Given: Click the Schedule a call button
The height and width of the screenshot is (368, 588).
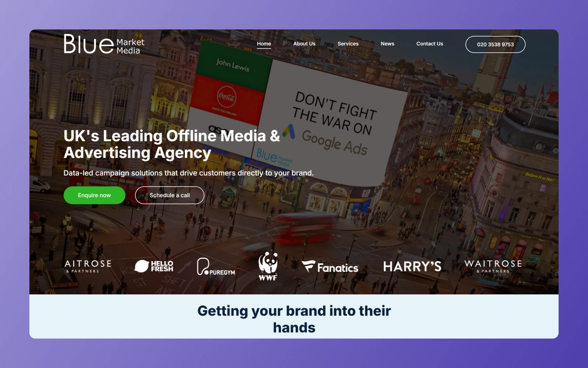Looking at the screenshot, I should pos(169,195).
